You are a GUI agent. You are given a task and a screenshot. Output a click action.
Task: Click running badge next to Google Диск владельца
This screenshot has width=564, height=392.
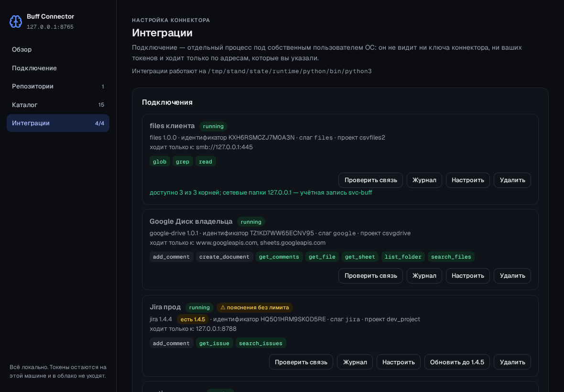click(251, 222)
